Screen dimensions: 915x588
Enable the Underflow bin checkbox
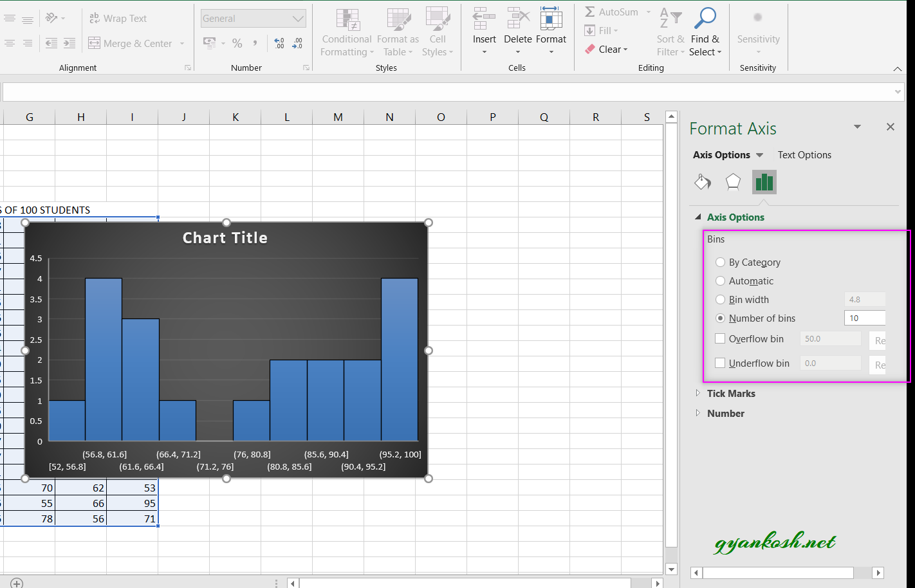[x=720, y=363]
